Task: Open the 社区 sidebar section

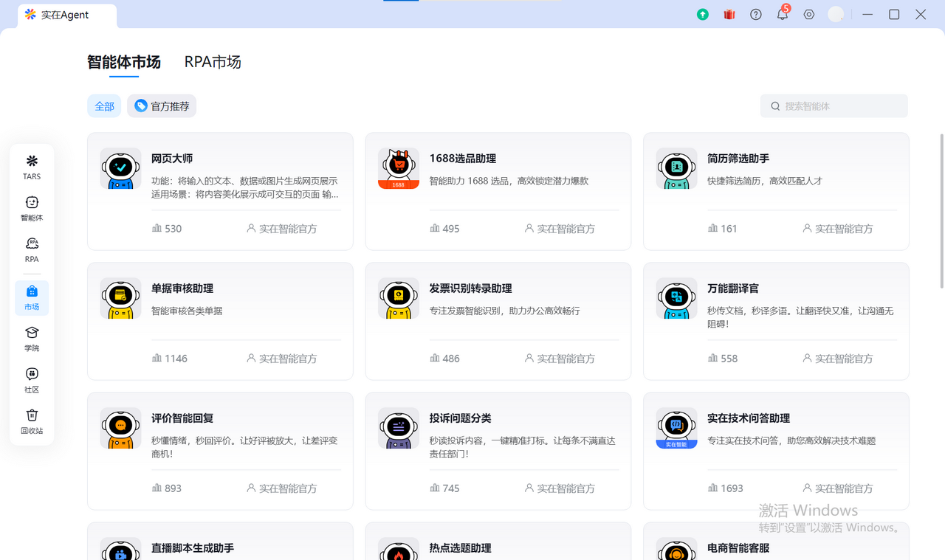Action: [x=32, y=381]
